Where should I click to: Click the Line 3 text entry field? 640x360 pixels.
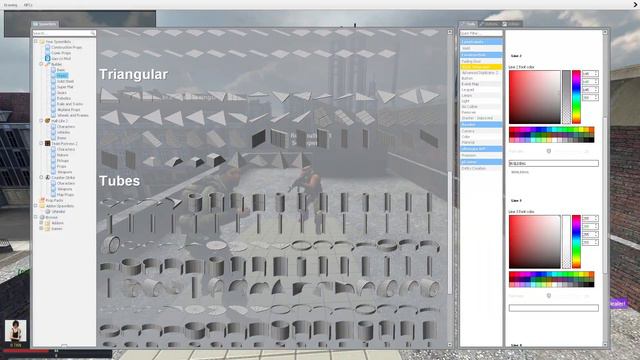pos(553,308)
